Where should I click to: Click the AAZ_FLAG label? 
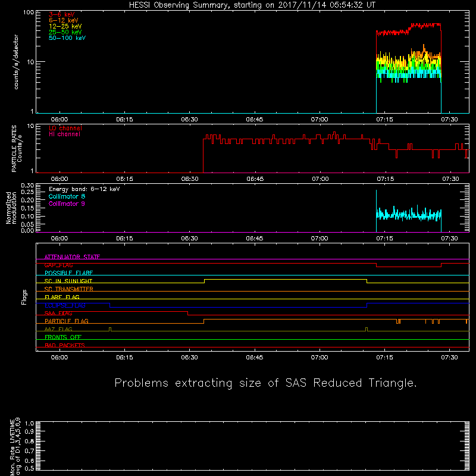(x=58, y=329)
